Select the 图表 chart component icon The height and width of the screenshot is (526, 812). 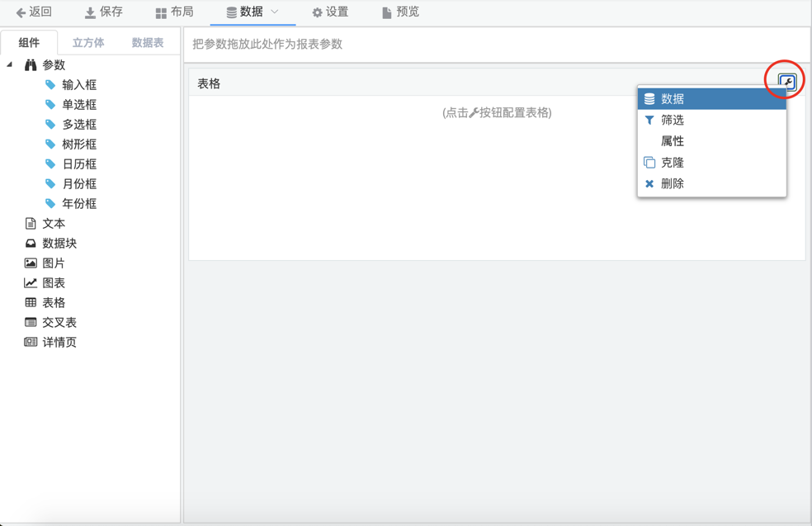click(x=31, y=283)
